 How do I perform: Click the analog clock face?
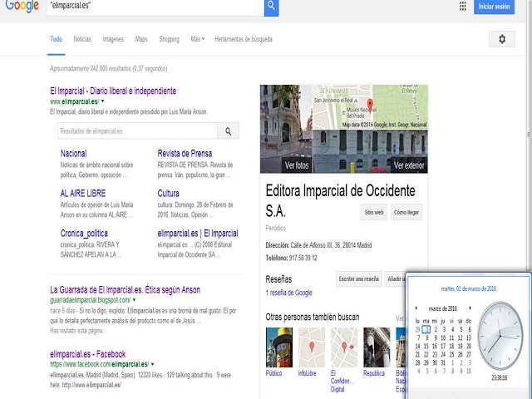tap(500, 336)
